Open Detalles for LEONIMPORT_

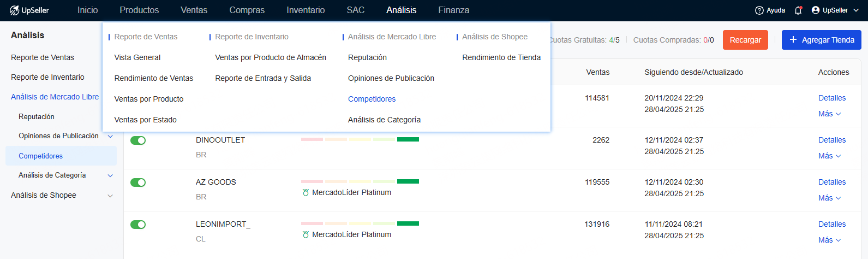pos(832,224)
